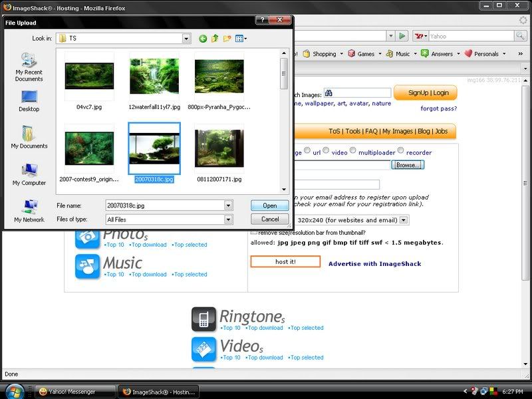Click the question mark help button in File Upload
The image size is (532, 399).
pos(262,20)
